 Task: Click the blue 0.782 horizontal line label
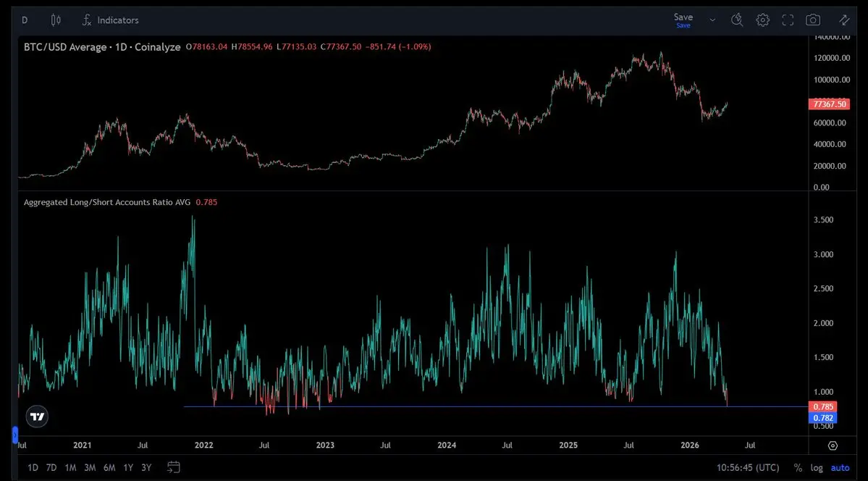[x=822, y=418]
